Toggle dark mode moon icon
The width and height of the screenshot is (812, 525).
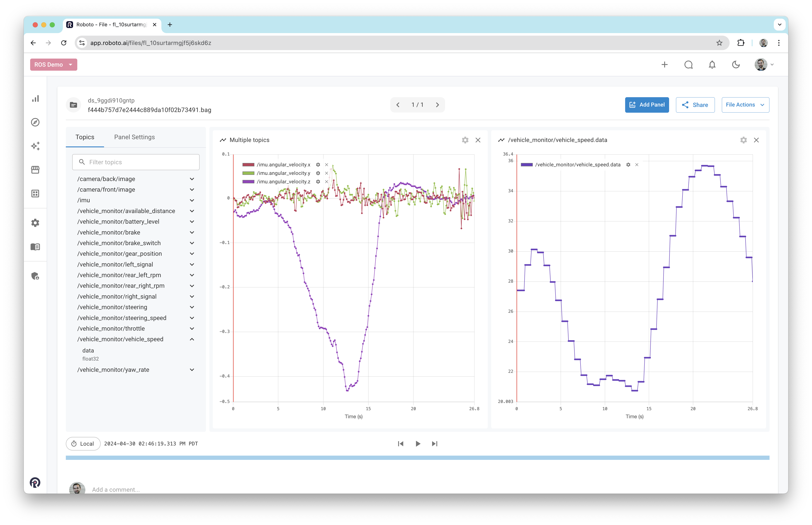[736, 65]
